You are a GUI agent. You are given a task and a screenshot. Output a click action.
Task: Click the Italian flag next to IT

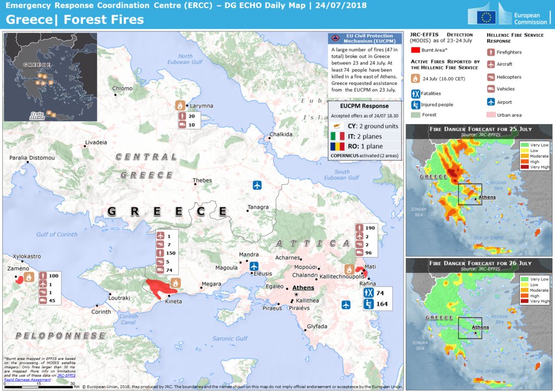(337, 136)
